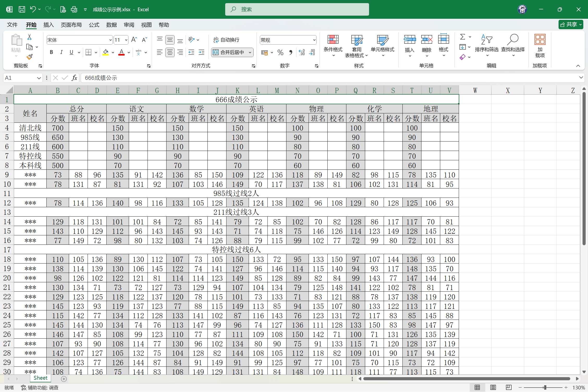Viewport: 588px width, 392px height.
Task: Click the Comma Style icon
Action: (291, 53)
